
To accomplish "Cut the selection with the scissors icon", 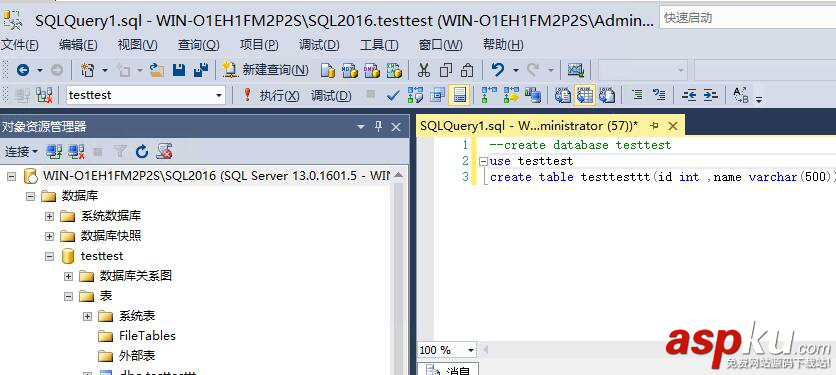I will click(424, 70).
